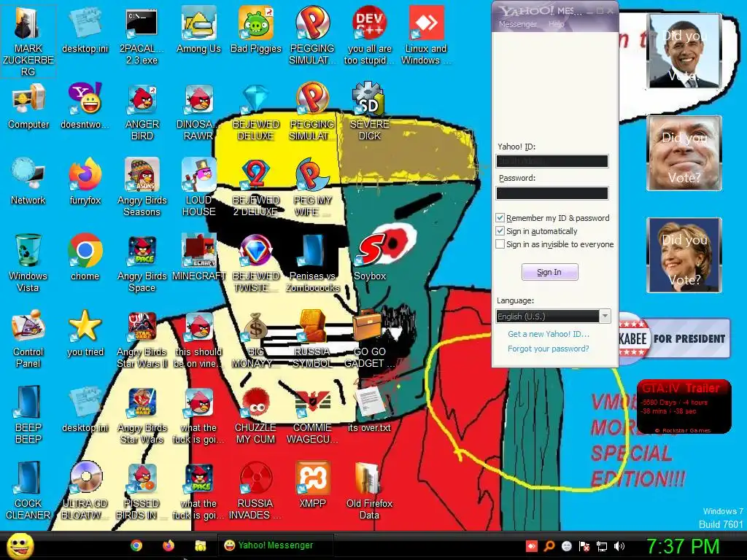This screenshot has height=560, width=747.
Task: Select the LOUD HOUSE icon
Action: (198, 187)
